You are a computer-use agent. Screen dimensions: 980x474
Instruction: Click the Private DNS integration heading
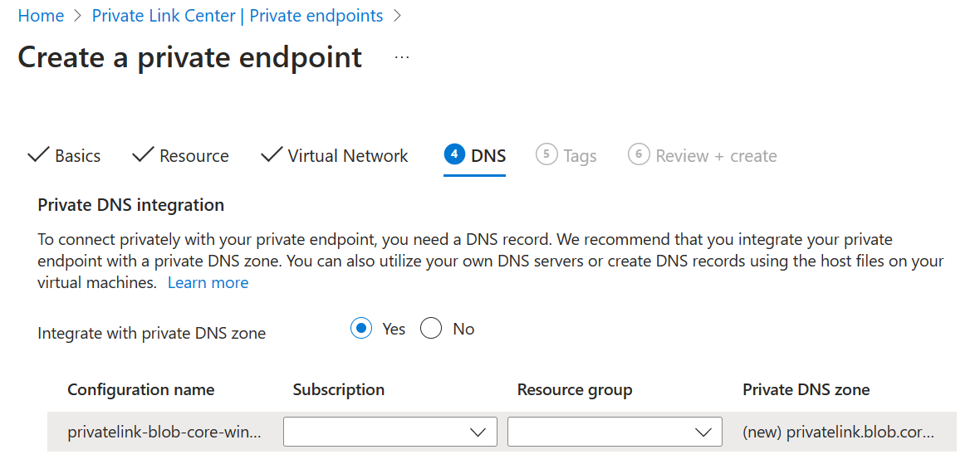pyautogui.click(x=131, y=205)
